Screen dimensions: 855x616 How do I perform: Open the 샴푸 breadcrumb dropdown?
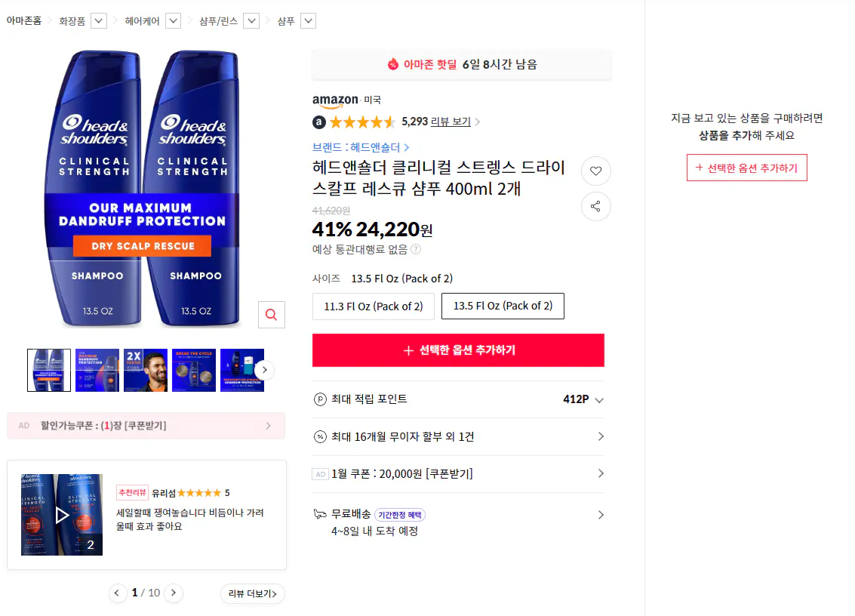tap(308, 20)
